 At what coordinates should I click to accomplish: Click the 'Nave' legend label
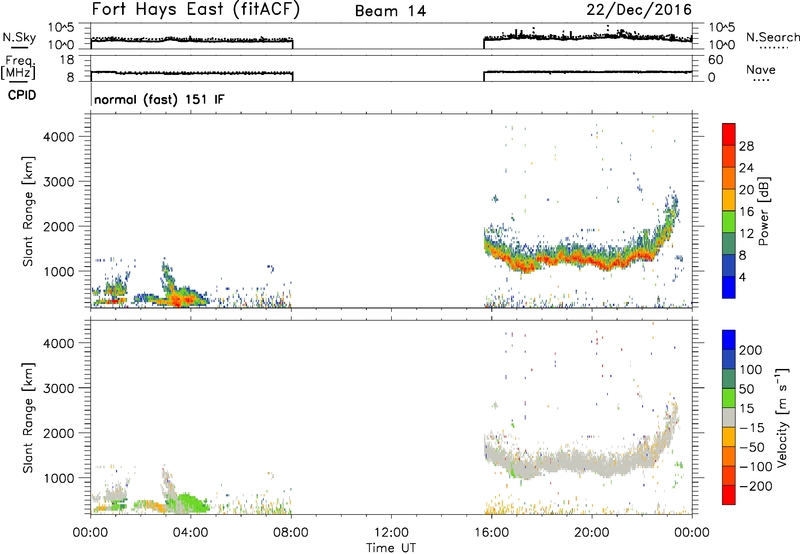pyautogui.click(x=761, y=70)
